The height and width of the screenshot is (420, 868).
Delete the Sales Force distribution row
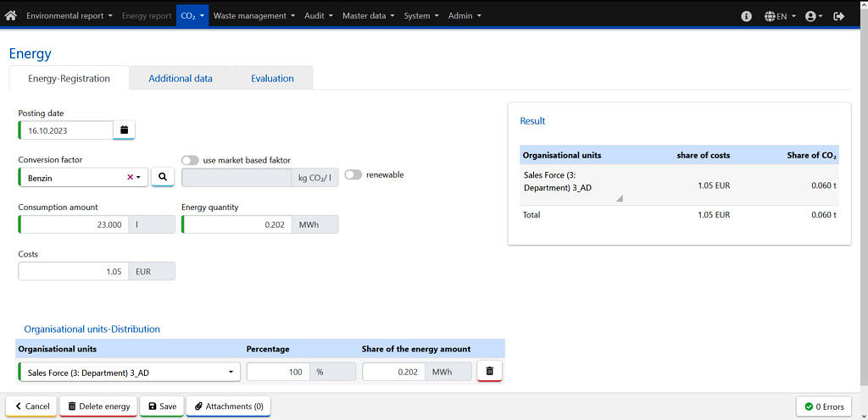coord(489,371)
